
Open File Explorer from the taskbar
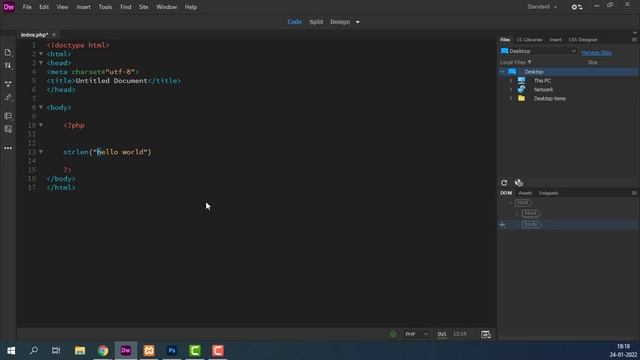80,350
